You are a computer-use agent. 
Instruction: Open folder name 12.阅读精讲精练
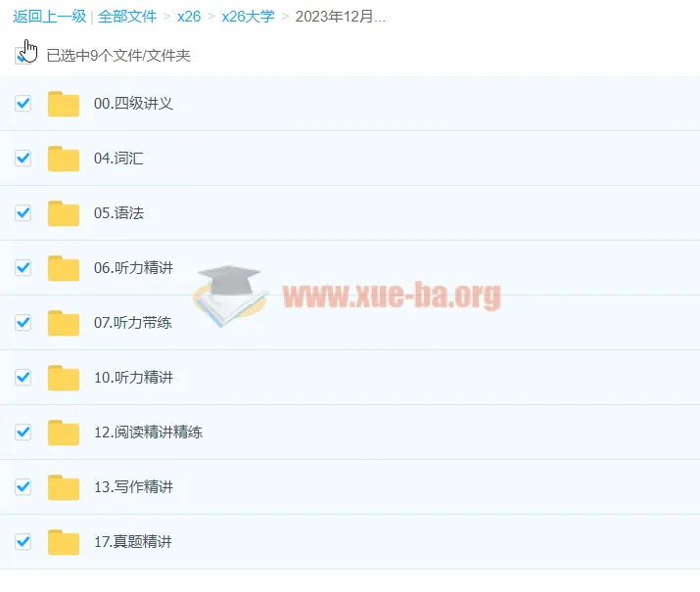tap(148, 433)
